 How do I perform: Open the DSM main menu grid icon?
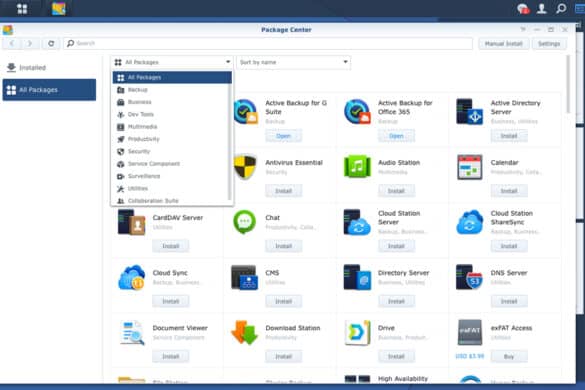coord(22,9)
